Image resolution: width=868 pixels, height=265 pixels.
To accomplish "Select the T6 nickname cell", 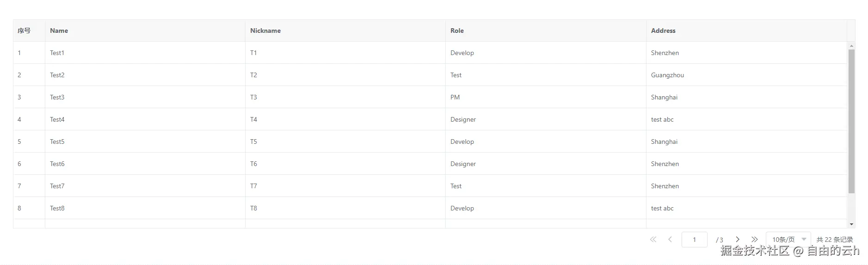I will (253, 164).
